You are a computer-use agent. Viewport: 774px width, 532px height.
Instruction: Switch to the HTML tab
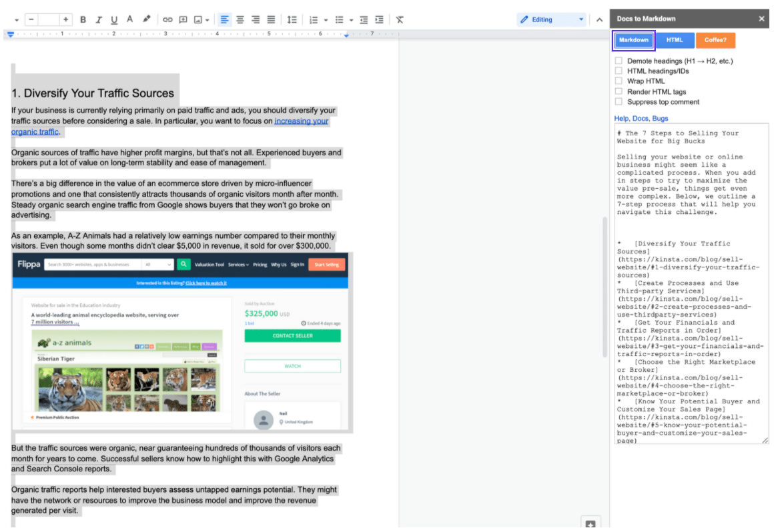click(675, 40)
